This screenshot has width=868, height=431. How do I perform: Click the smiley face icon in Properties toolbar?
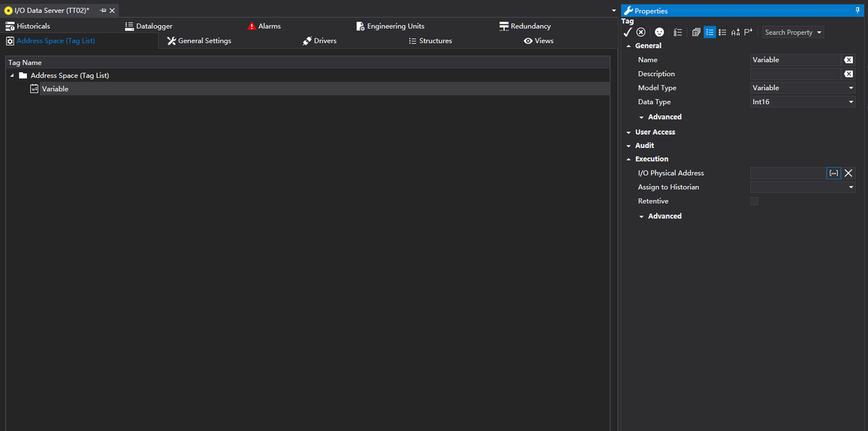pos(659,33)
